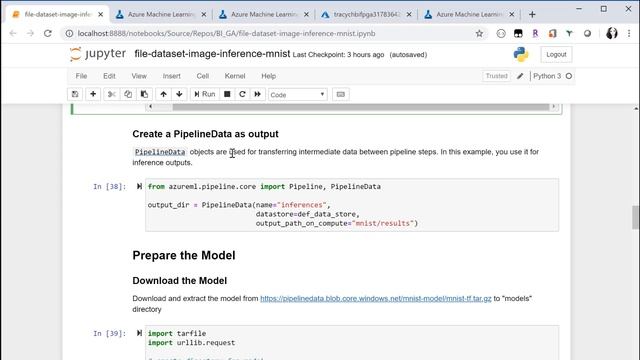Reload the page
This screenshot has height=360, width=640.
(48, 33)
